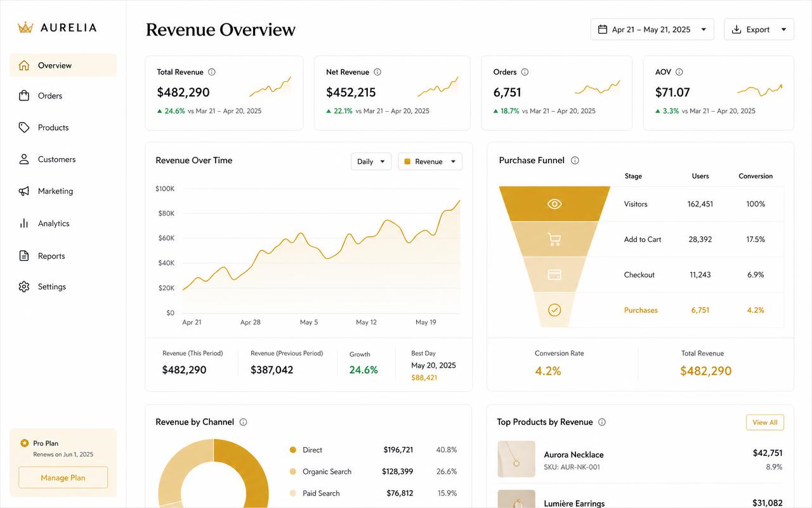
Task: Click the Marketing megaphone icon
Action: (x=24, y=191)
